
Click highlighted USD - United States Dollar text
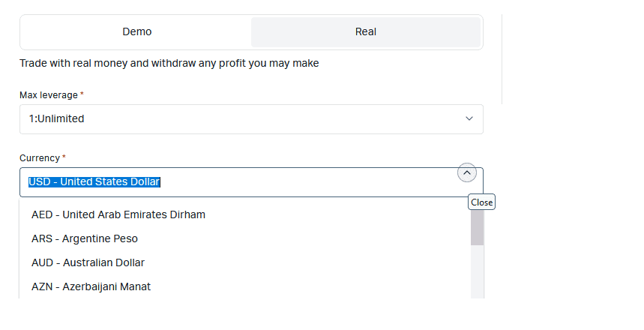pos(94,182)
